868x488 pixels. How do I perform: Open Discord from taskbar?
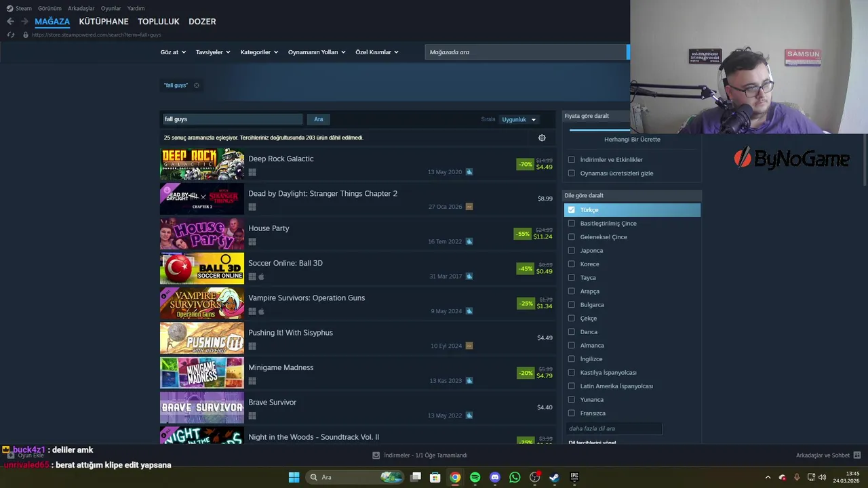tap(495, 477)
